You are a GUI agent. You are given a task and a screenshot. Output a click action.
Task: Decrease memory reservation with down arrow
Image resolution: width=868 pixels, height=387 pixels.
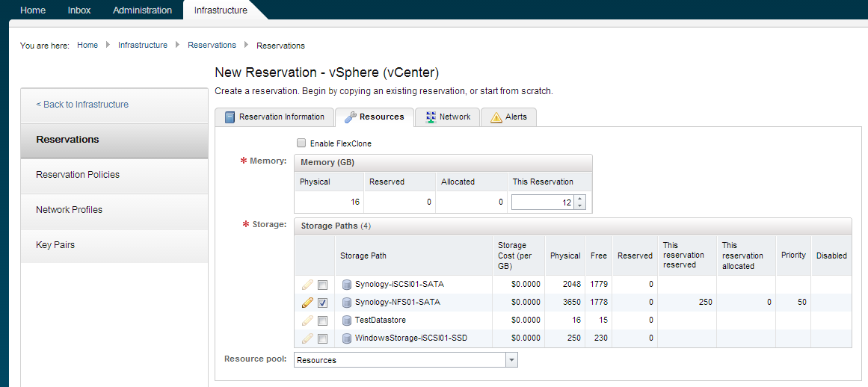581,206
